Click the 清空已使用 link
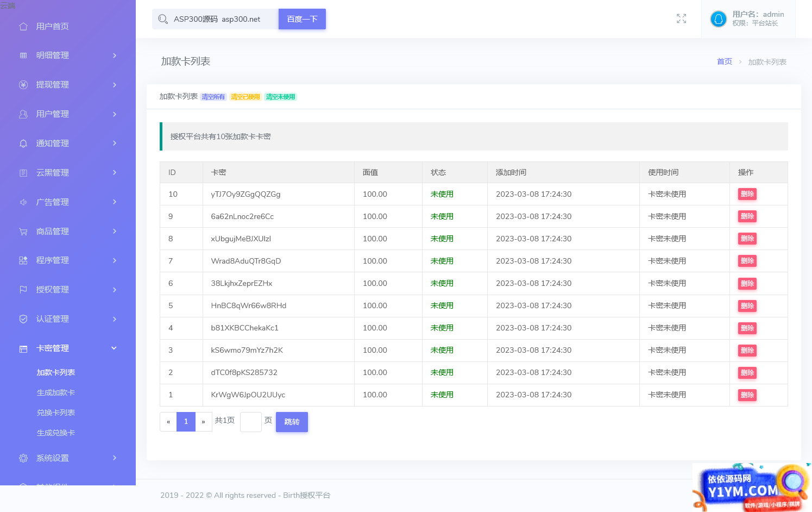 246,97
